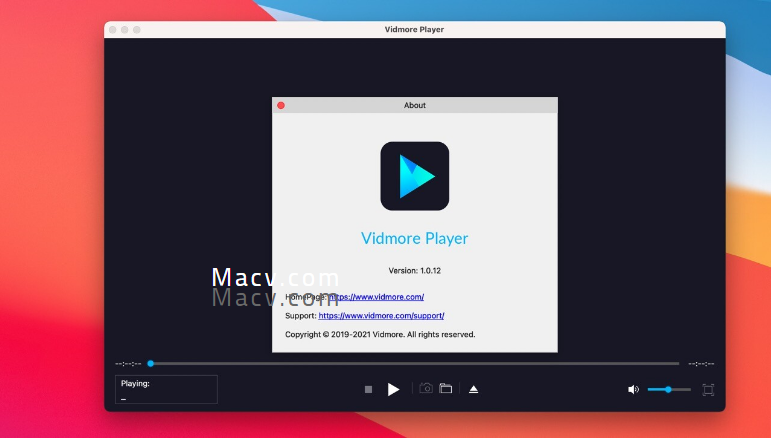Click the copyright 2019-2021 Vidmore text

[380, 334]
